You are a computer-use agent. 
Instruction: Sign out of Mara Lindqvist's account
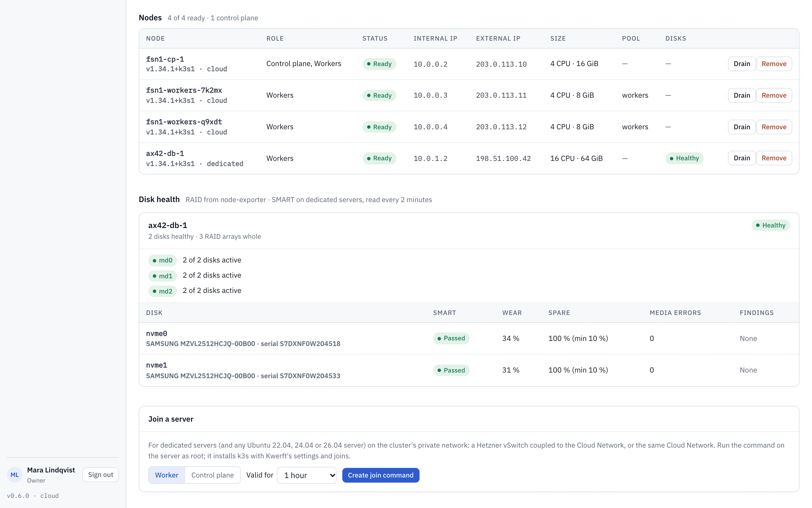[100, 475]
